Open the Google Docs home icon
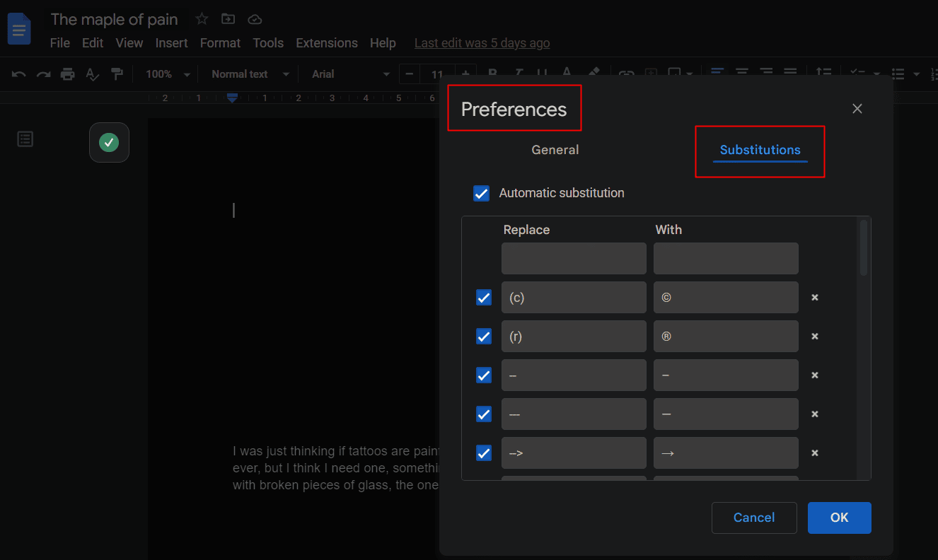 click(19, 30)
